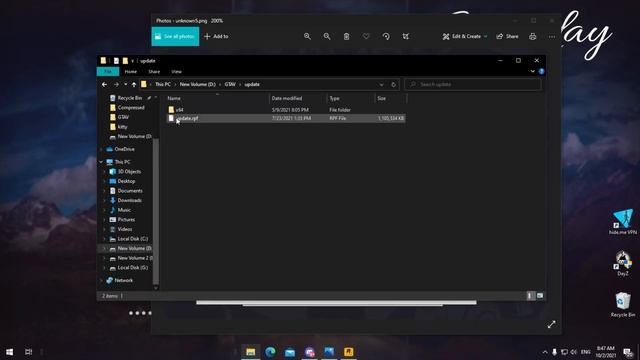Select This PC in address breadcrumb
Image resolution: width=640 pixels, height=360 pixels.
163,84
